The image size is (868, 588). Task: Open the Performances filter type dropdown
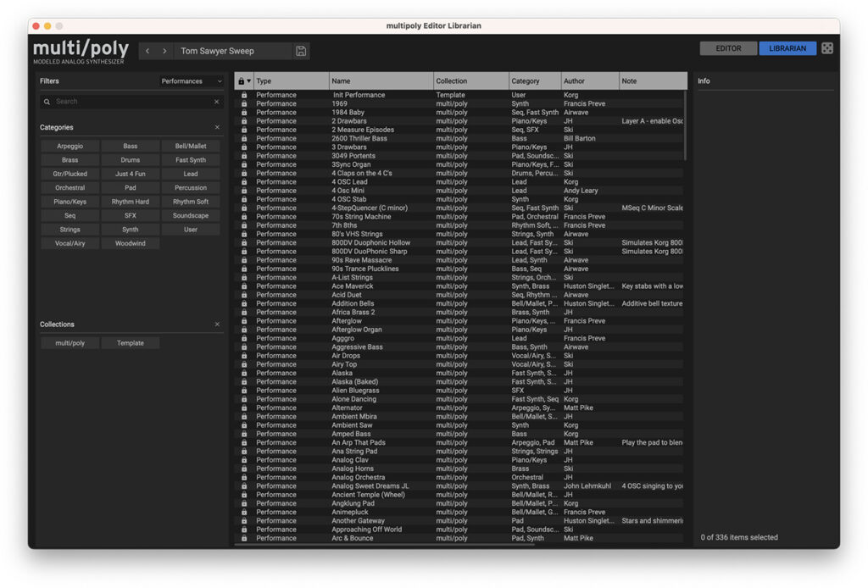point(192,81)
